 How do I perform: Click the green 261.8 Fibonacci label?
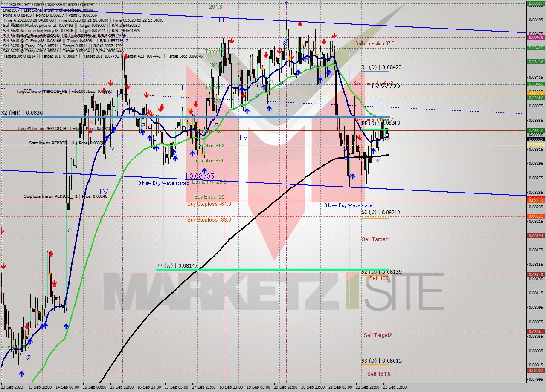(215, 7)
